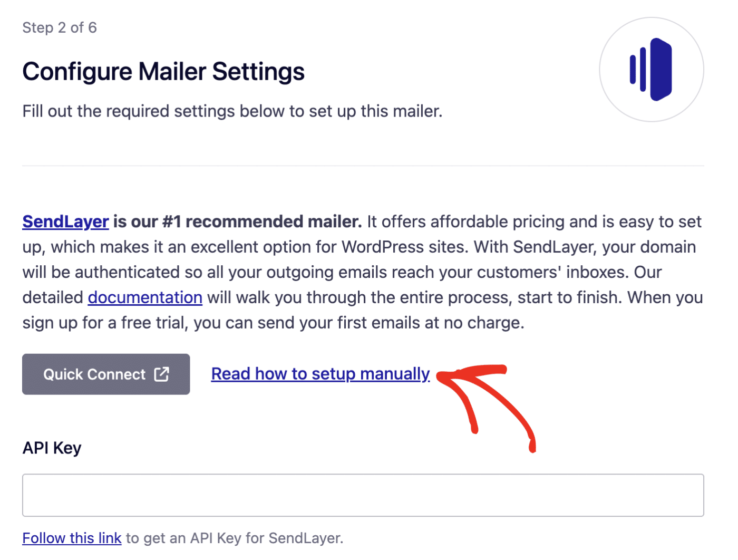Open the detailed documentation link
This screenshot has height=560, width=738.
click(145, 297)
